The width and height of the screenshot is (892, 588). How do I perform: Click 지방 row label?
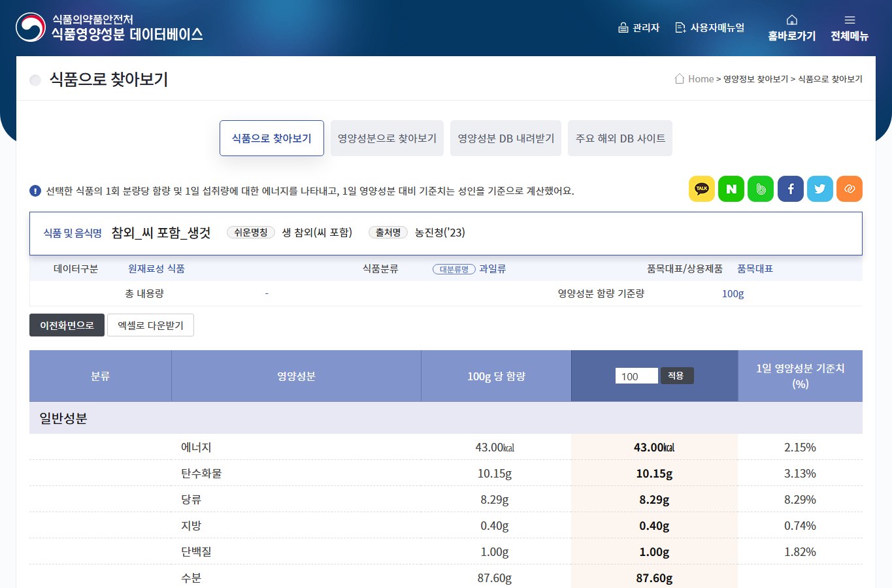[191, 526]
